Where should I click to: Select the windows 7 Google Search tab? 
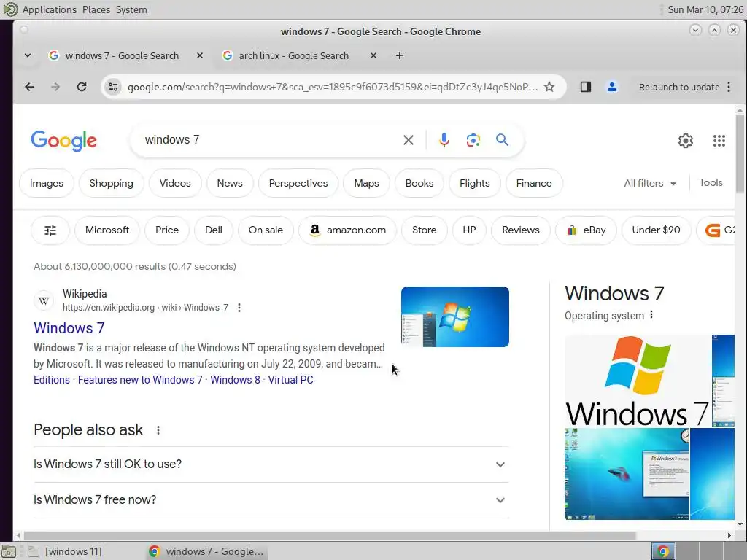122,55
